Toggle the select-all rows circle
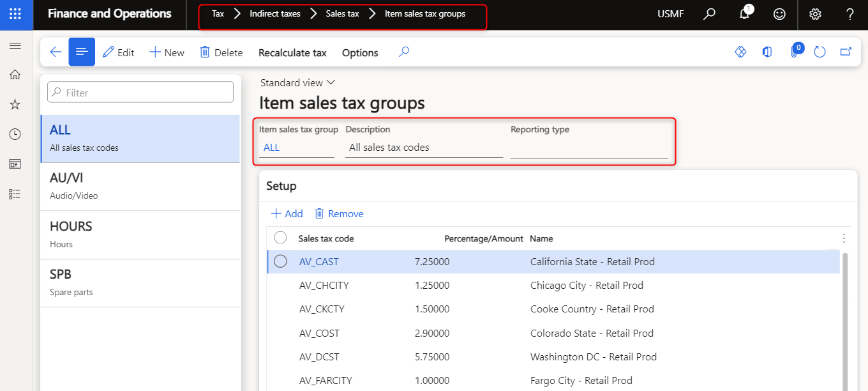 280,238
